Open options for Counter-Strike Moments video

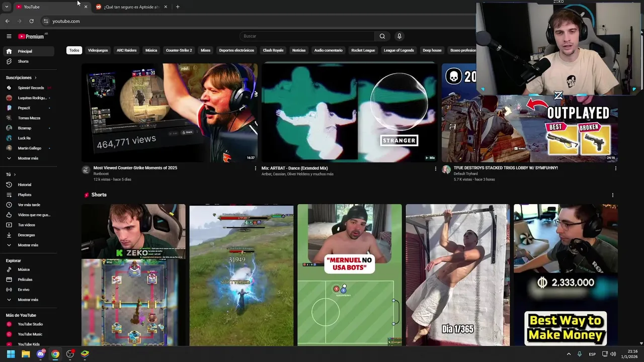click(x=256, y=168)
